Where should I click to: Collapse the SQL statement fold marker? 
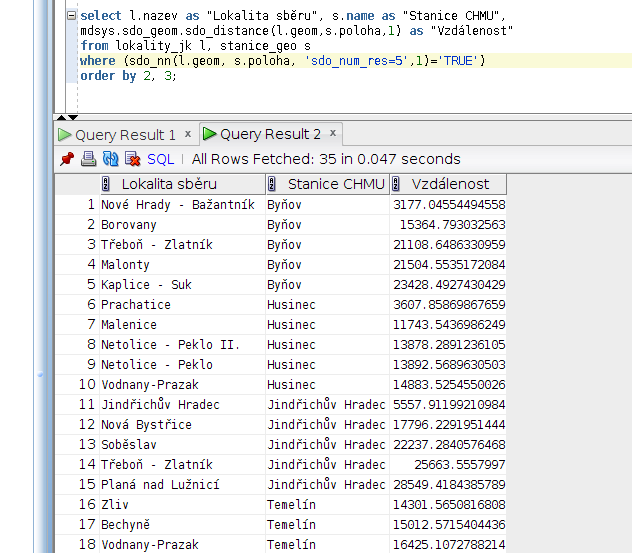pyautogui.click(x=72, y=16)
